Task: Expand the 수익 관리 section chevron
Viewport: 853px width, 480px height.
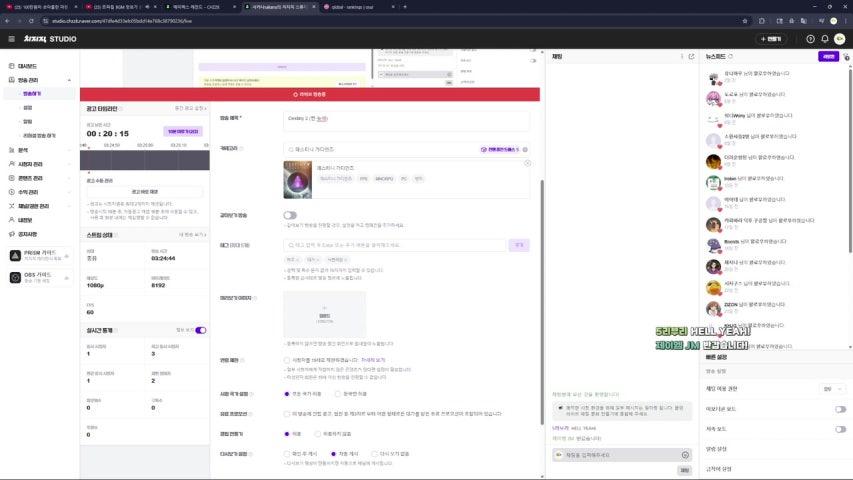Action: 69,192
